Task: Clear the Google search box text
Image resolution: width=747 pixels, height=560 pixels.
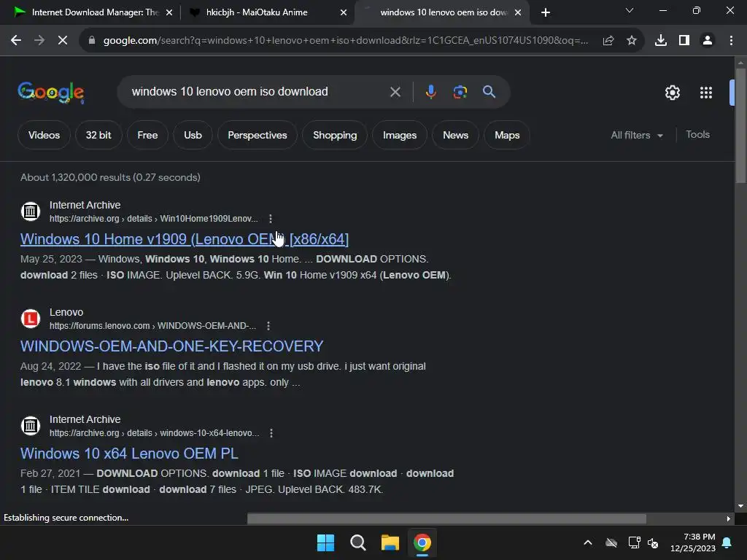Action: [395, 92]
